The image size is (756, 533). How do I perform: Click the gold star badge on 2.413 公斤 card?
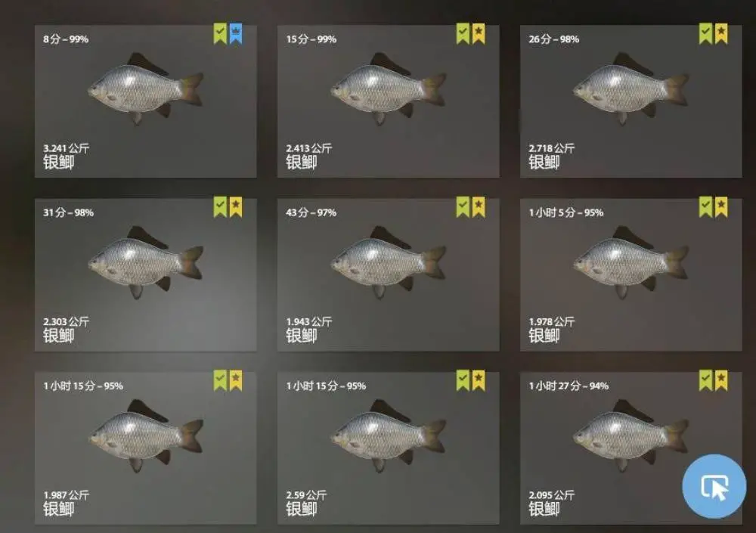[479, 34]
